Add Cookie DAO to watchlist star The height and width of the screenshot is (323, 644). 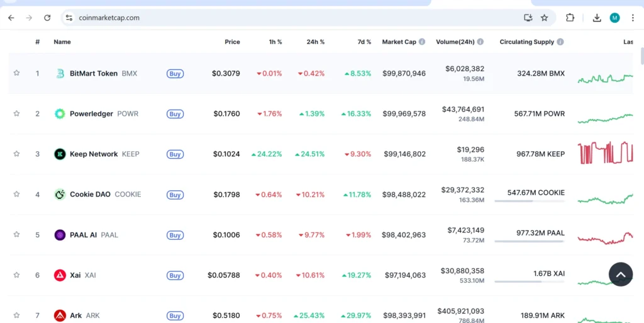click(16, 193)
